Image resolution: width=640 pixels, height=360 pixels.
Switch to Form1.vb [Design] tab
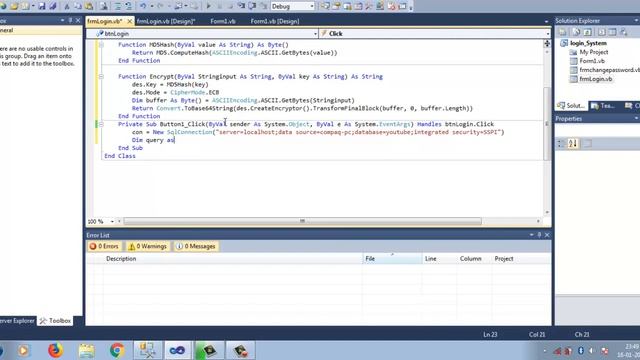click(x=275, y=21)
